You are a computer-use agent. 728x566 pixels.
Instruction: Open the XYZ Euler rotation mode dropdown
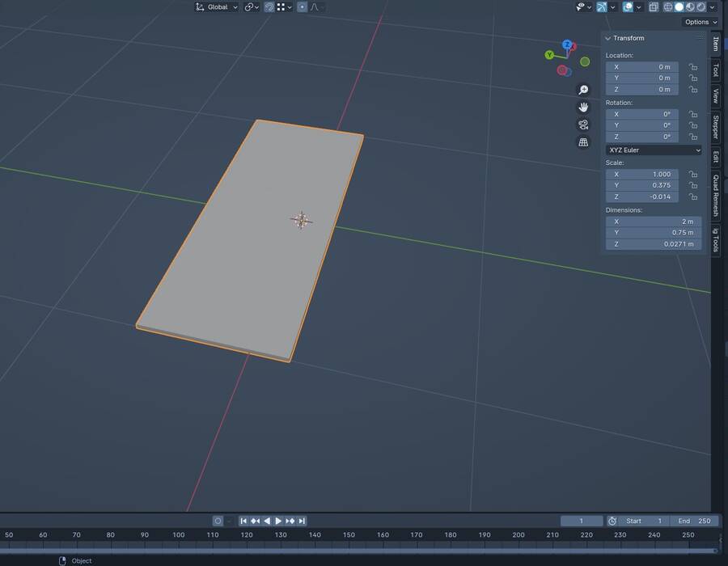point(654,150)
